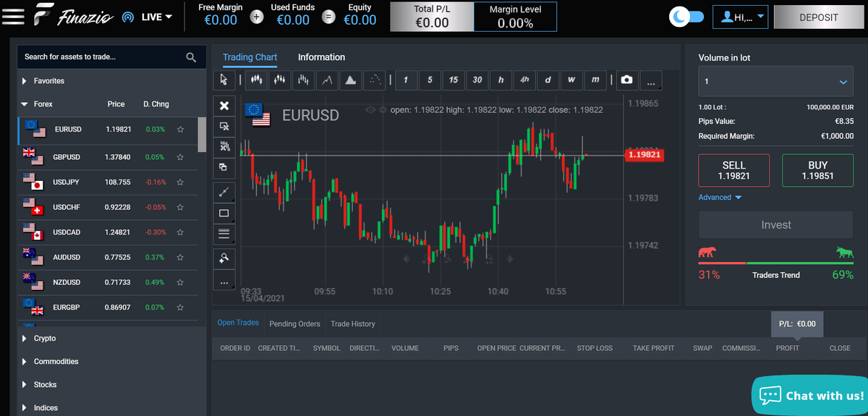Viewport: 868px width, 416px height.
Task: Select the trend line drawing tool
Action: pyautogui.click(x=224, y=192)
